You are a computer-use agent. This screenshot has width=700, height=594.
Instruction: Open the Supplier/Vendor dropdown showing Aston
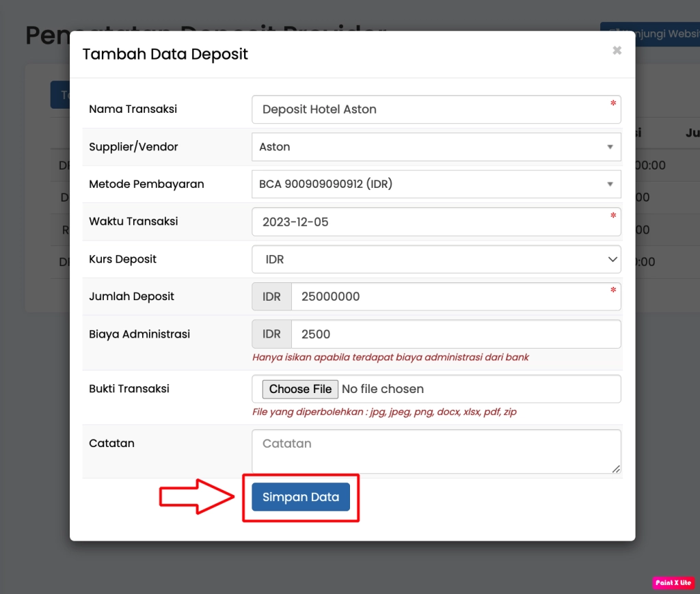(x=435, y=147)
